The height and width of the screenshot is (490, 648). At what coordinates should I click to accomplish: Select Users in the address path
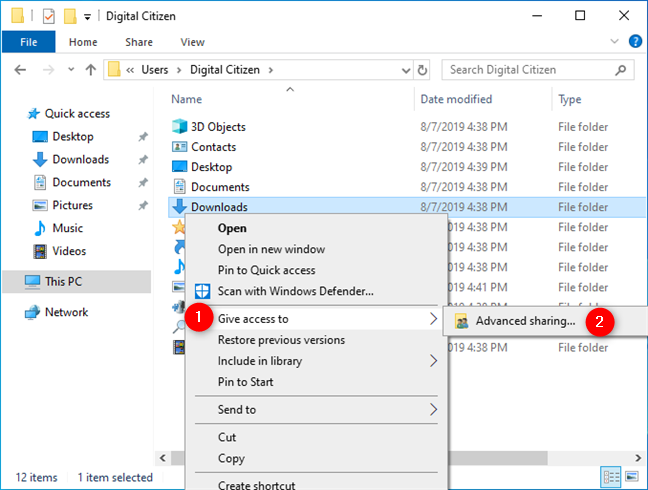click(155, 70)
